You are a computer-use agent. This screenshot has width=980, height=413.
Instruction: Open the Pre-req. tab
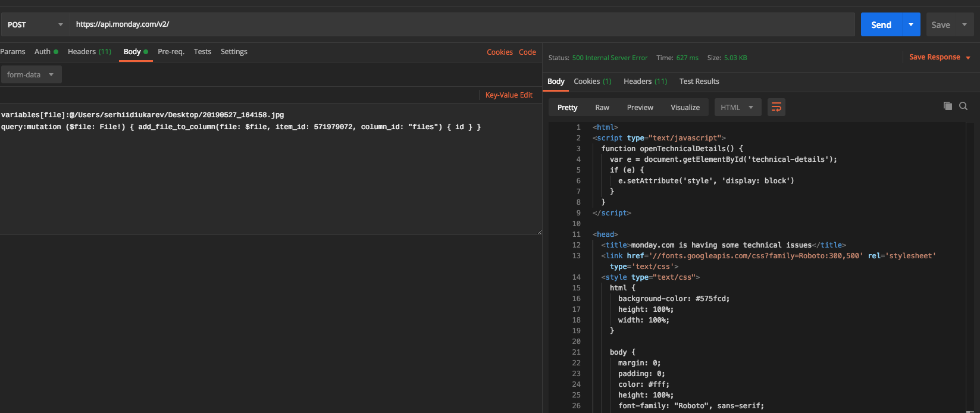pos(171,52)
